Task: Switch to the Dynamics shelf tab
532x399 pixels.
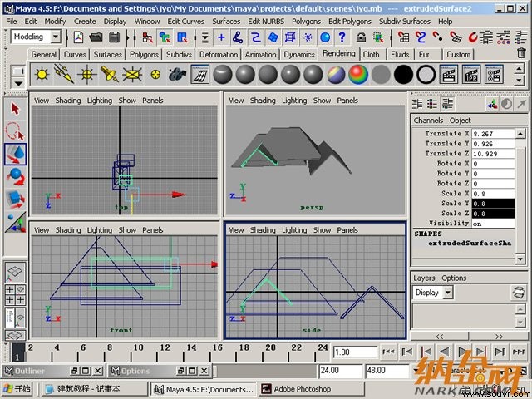Action: click(x=299, y=55)
